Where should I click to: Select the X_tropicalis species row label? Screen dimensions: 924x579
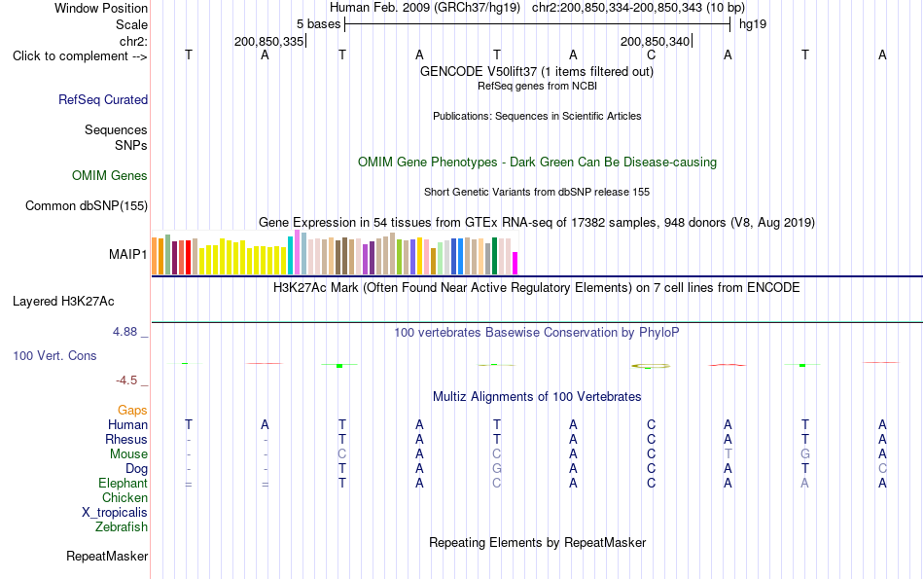pos(115,513)
